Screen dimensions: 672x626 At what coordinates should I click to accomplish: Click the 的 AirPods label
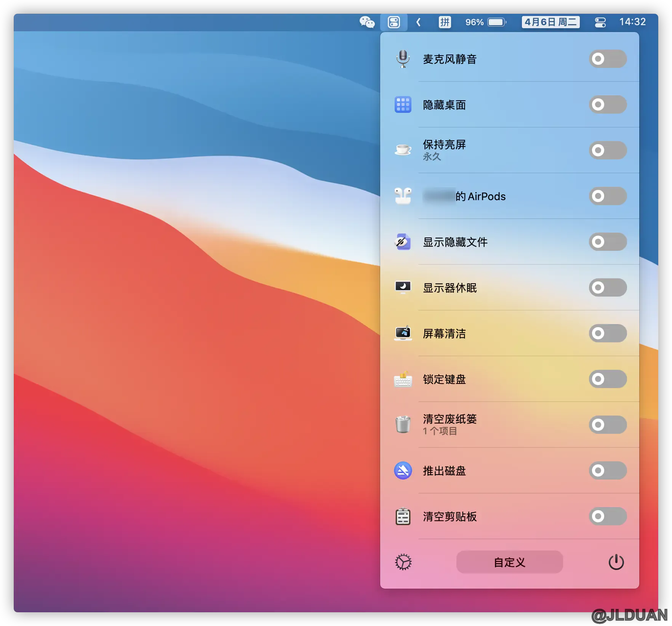[480, 196]
